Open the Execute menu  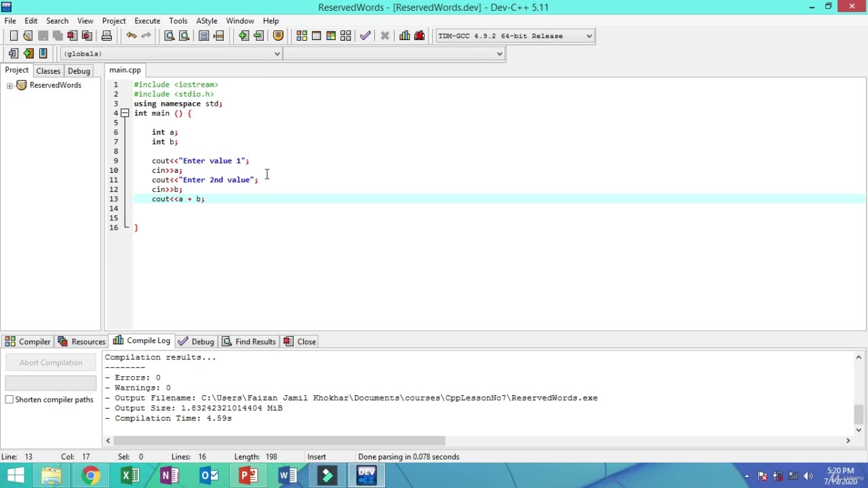[147, 21]
